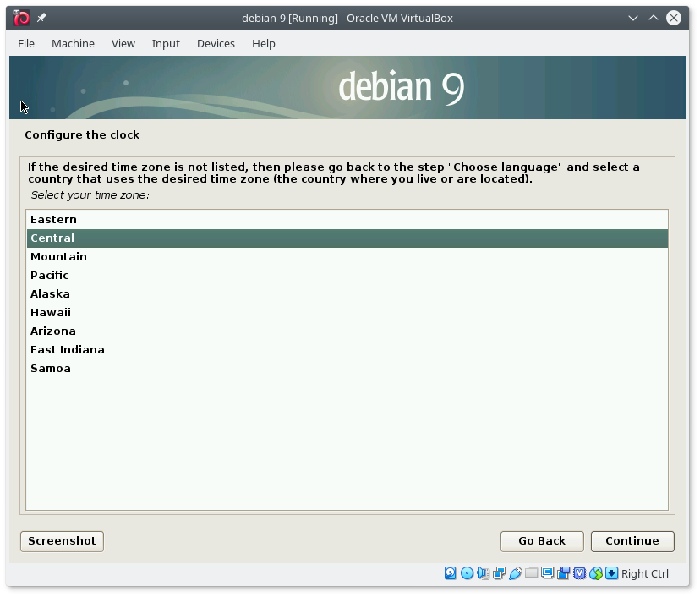
Task: Click the USB devices status icon
Action: click(x=515, y=573)
